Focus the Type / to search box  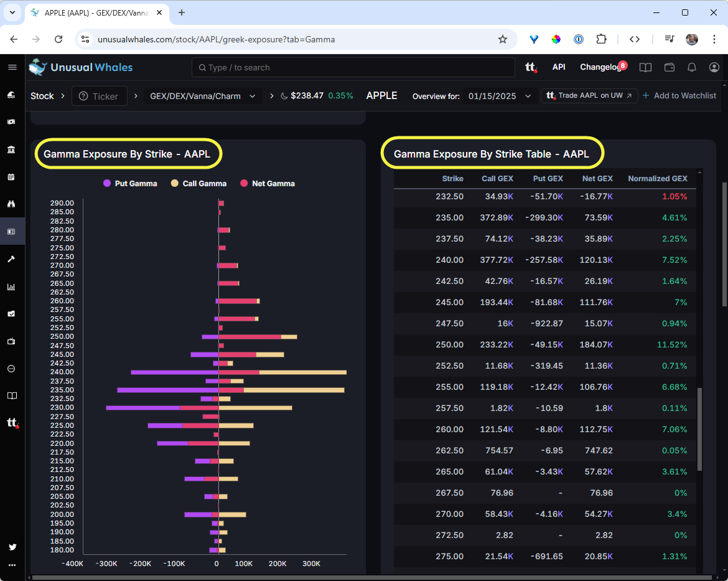click(353, 67)
